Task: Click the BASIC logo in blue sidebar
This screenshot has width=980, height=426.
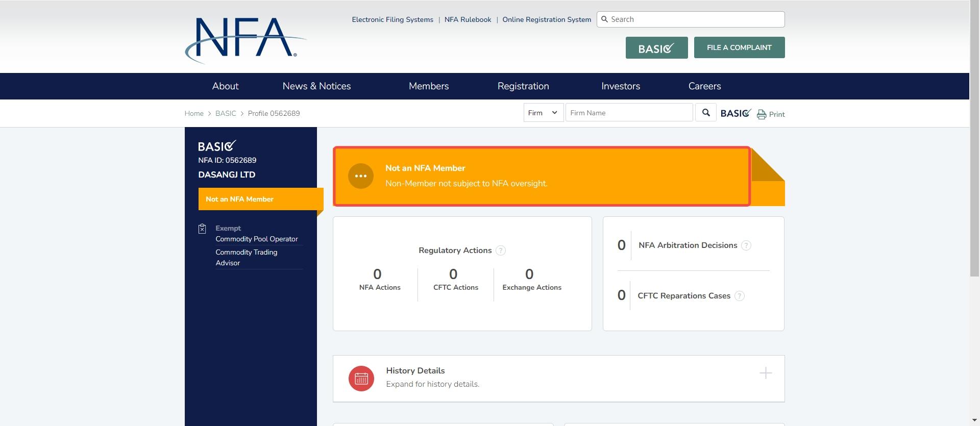Action: tap(217, 146)
